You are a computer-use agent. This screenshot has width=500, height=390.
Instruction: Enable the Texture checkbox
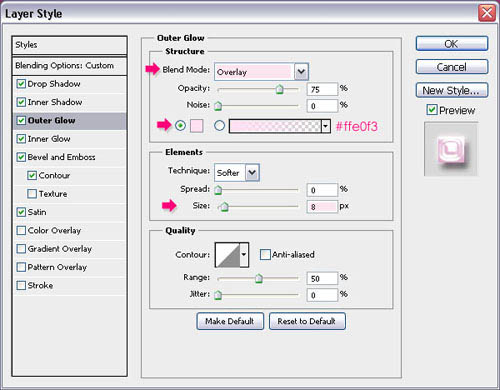tap(32, 194)
